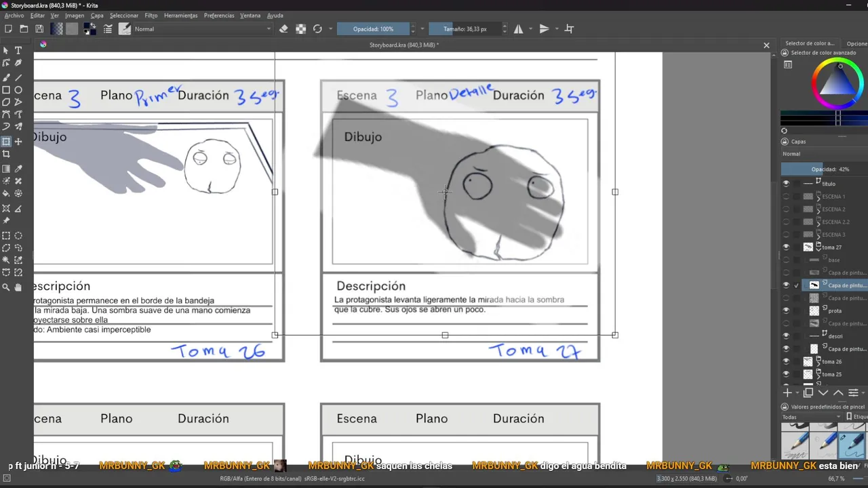Select the Contiguous Selection magic wand
The width and height of the screenshot is (868, 488).
pyautogui.click(x=6, y=260)
